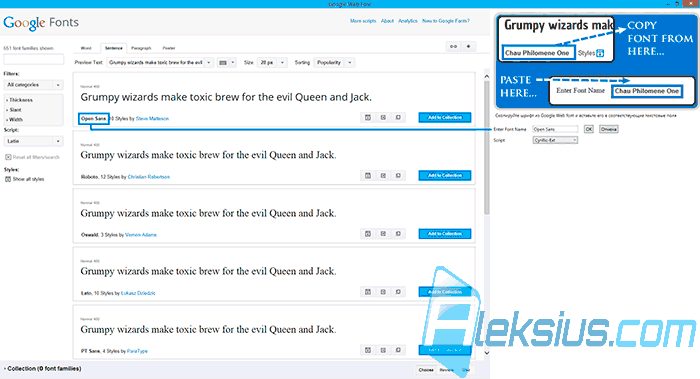Screen dimensions: 700x379
Task: Click the pop-out icon for Oswald
Action: (398, 233)
